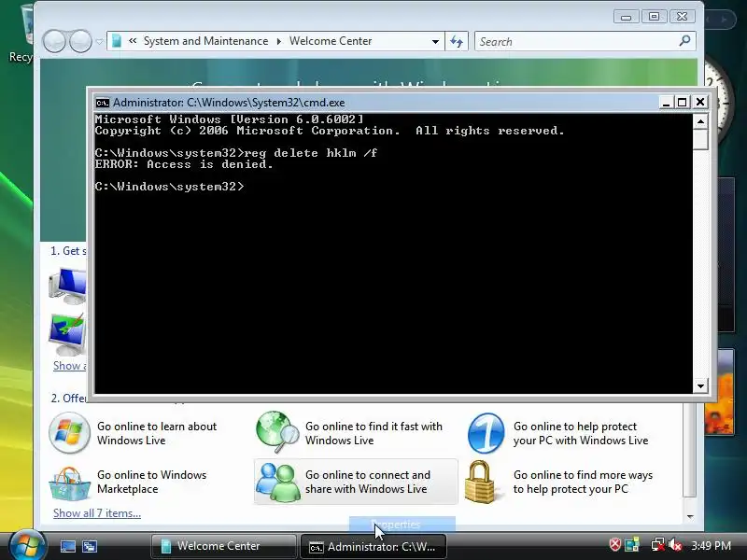Click the globe magnifier Windows Live icon
This screenshot has height=560, width=747.
coord(277,432)
